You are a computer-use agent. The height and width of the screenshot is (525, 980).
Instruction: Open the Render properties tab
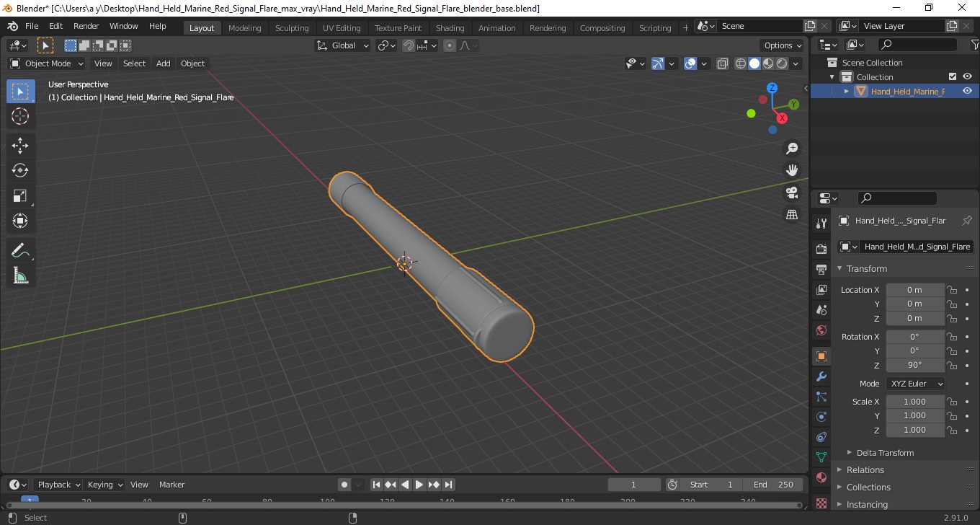tap(821, 249)
